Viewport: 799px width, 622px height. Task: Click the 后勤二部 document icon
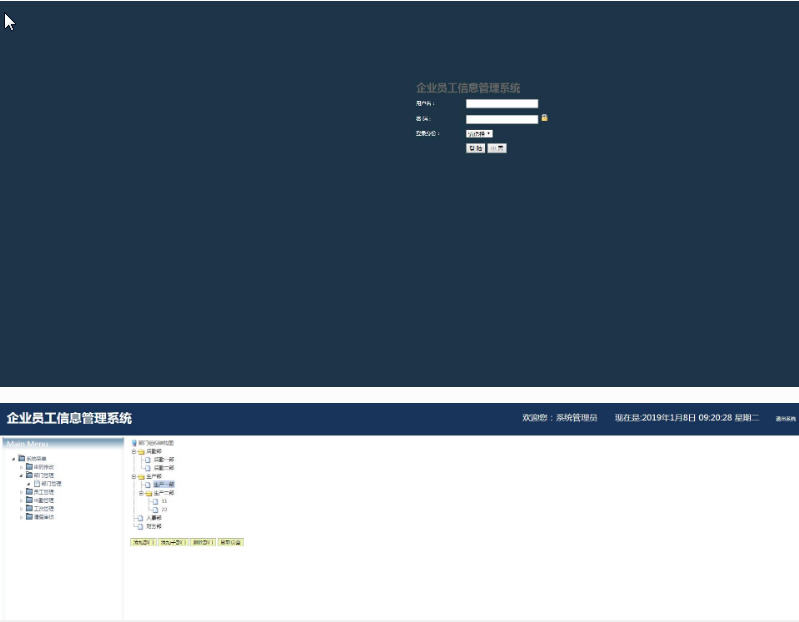(148, 468)
